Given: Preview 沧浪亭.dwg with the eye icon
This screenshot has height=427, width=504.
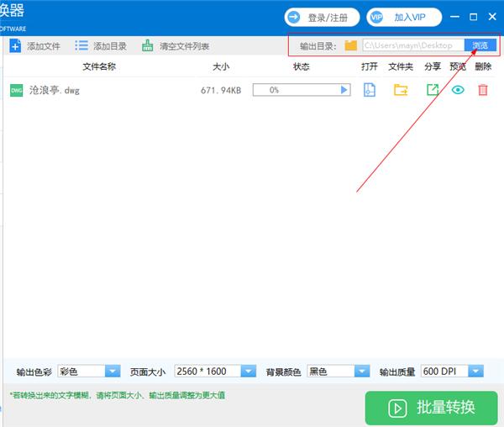Looking at the screenshot, I should click(x=458, y=90).
